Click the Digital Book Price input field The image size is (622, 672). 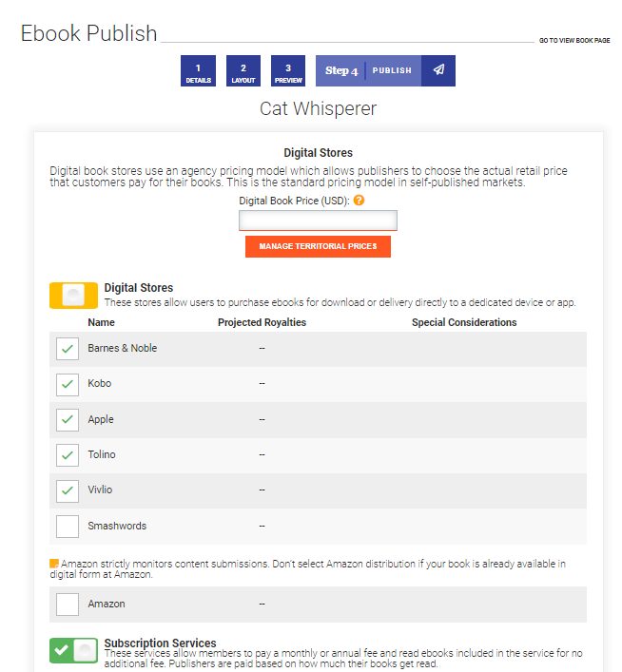(318, 221)
